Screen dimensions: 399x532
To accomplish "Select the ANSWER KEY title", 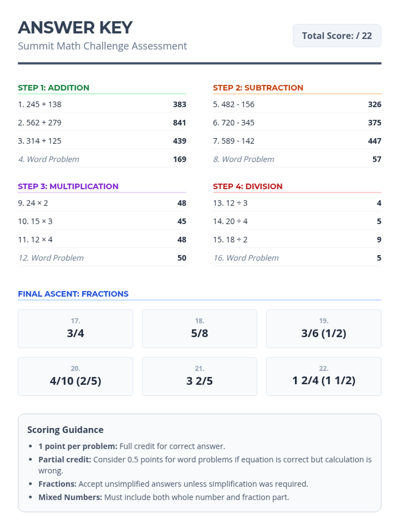I will [75, 28].
